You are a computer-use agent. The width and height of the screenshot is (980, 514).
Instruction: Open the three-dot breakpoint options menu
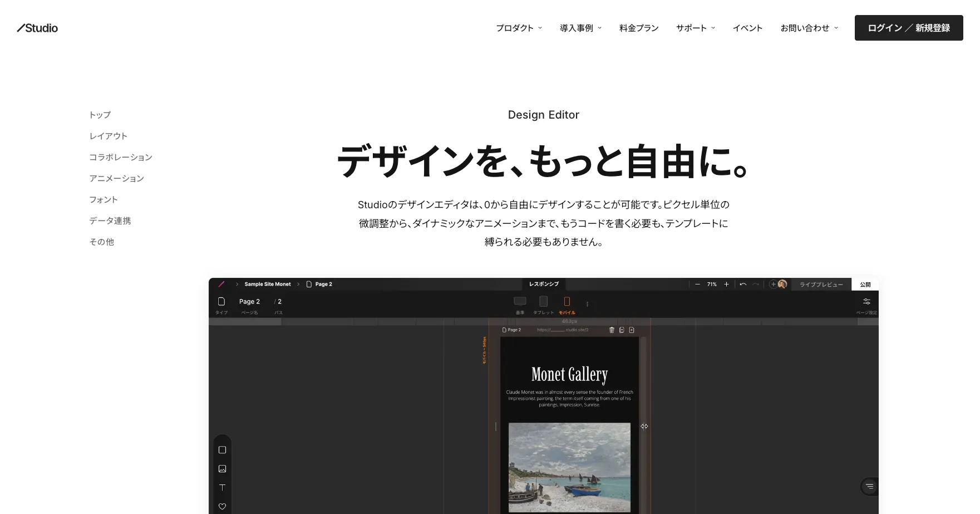tap(587, 304)
